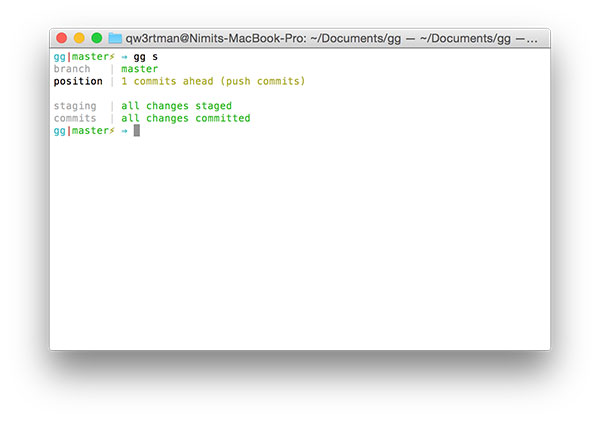Click the window title text in the title bar
Viewport: 600px width, 421px height.
pos(331,38)
